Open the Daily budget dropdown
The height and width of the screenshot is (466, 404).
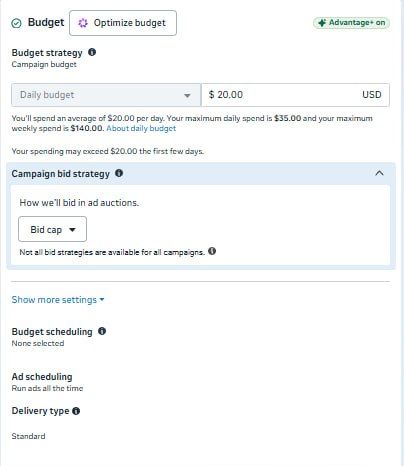point(106,95)
